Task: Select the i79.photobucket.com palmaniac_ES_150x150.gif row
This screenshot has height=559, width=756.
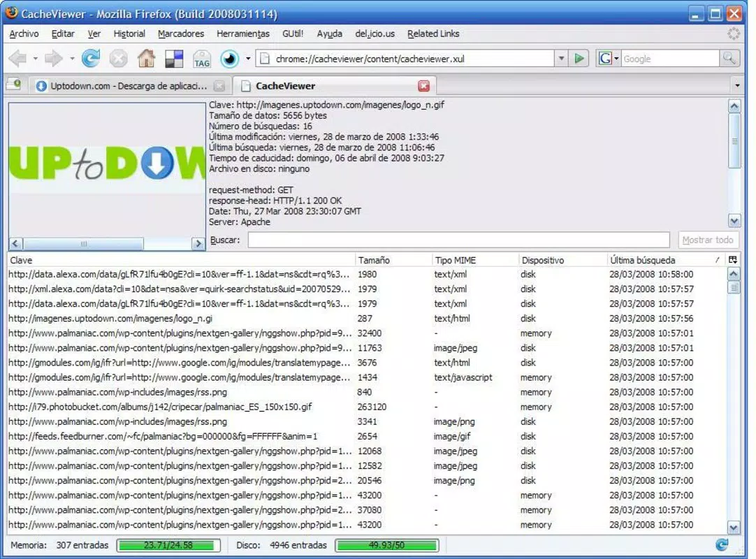Action: click(366, 407)
